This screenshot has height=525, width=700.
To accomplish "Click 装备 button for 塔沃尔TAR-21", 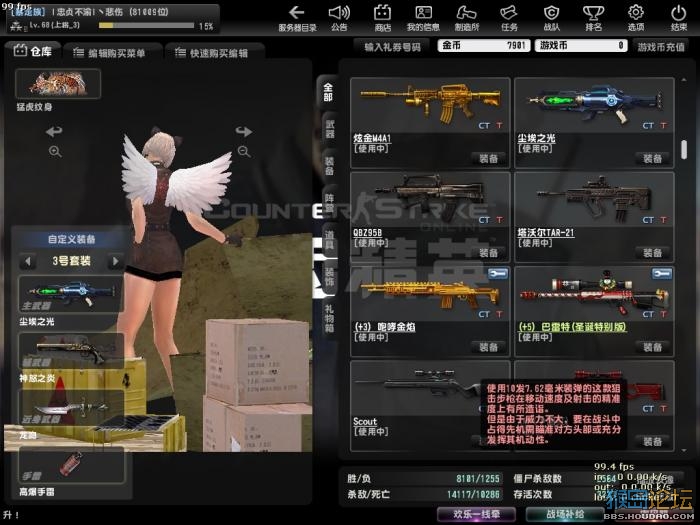I will click(x=652, y=253).
